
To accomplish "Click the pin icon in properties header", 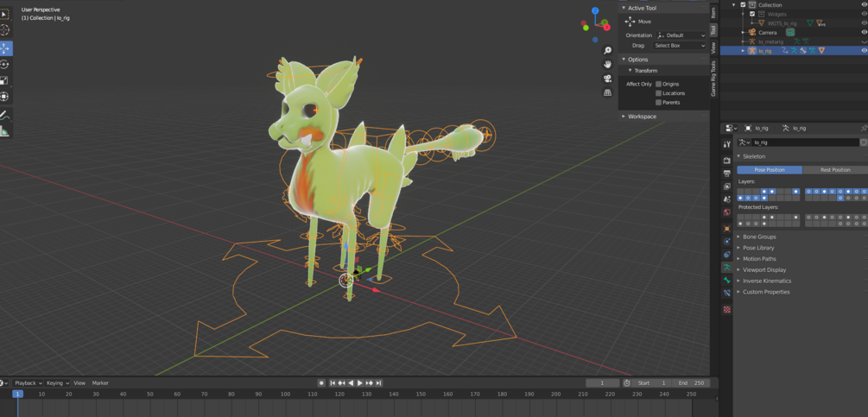I will click(x=864, y=128).
